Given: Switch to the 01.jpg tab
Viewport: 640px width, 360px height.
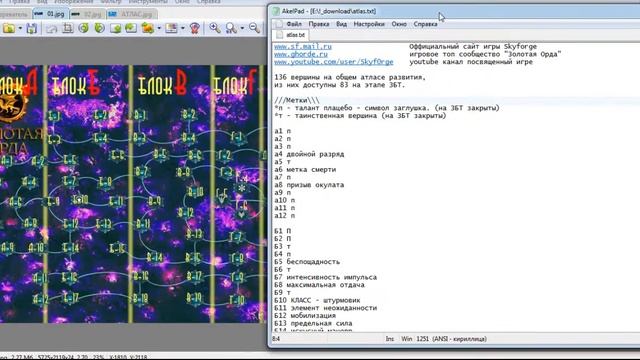Looking at the screenshot, I should [x=50, y=14].
